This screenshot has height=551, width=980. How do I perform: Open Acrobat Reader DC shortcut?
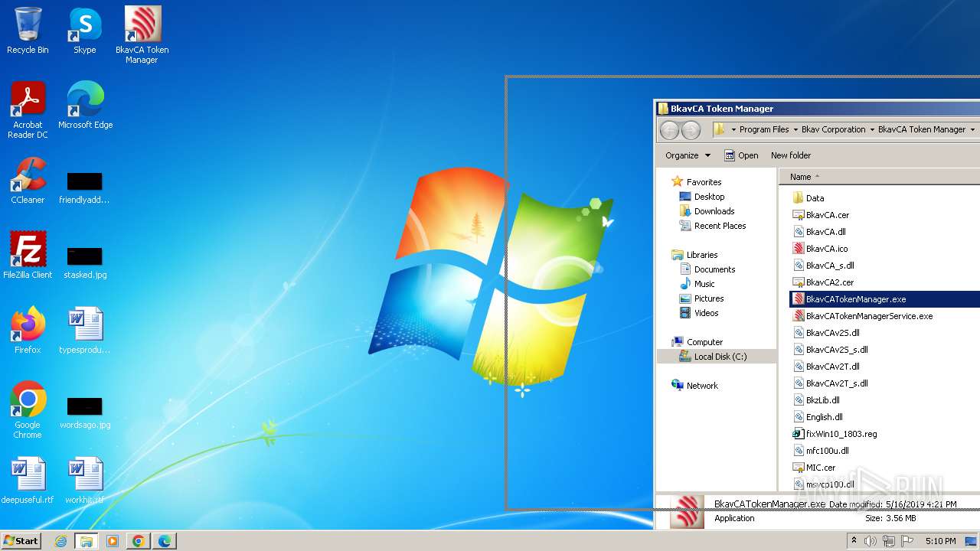pos(28,110)
